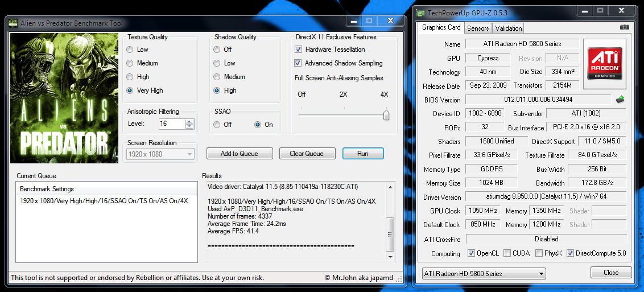
Task: Open the GPU selector dropdown in GPU-Z
Action: 484,274
